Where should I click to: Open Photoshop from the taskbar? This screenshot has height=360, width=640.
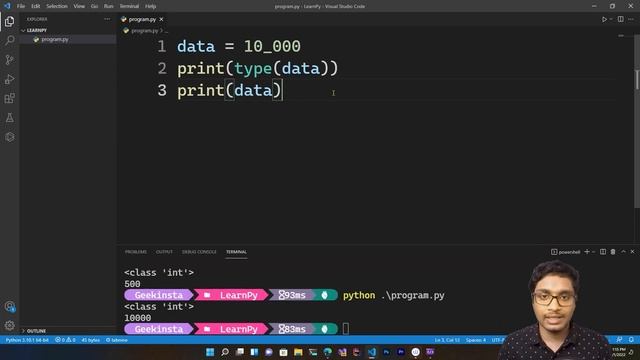point(386,352)
